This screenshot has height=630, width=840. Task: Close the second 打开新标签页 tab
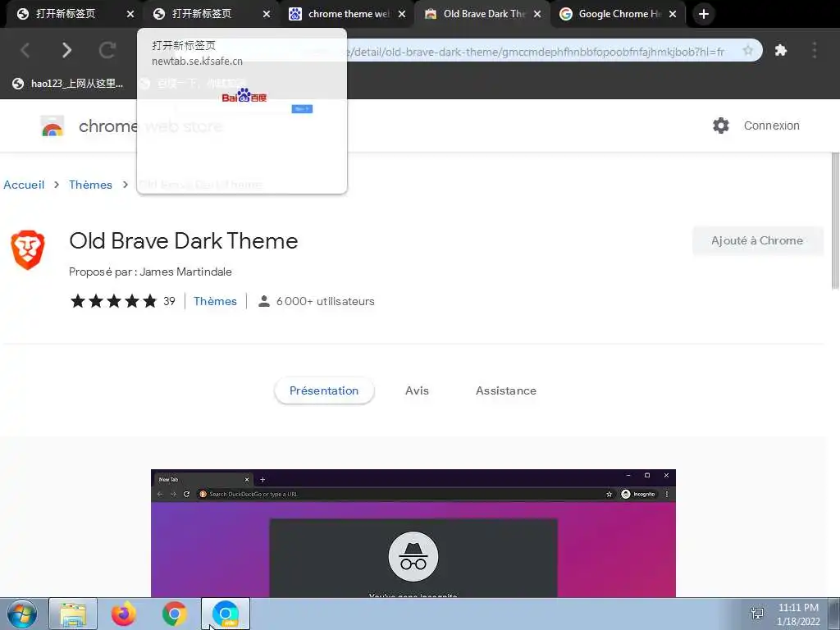tap(267, 15)
